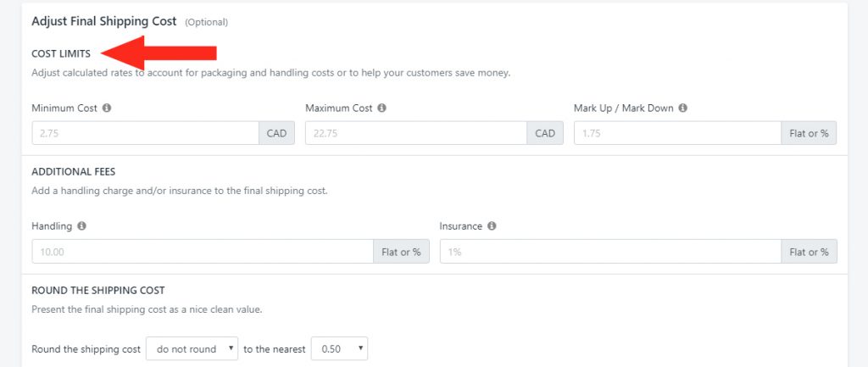Open the 'do not round' dropdown
This screenshot has width=868, height=367.
click(x=192, y=348)
